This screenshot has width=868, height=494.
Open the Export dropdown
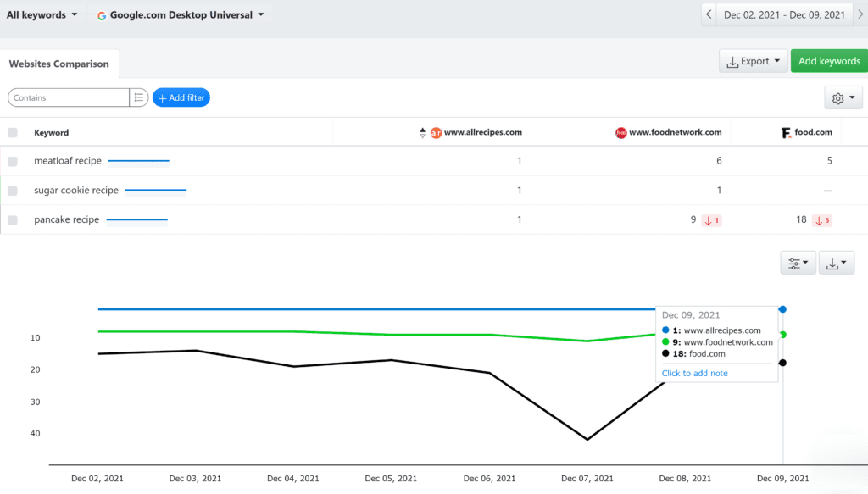[x=754, y=61]
